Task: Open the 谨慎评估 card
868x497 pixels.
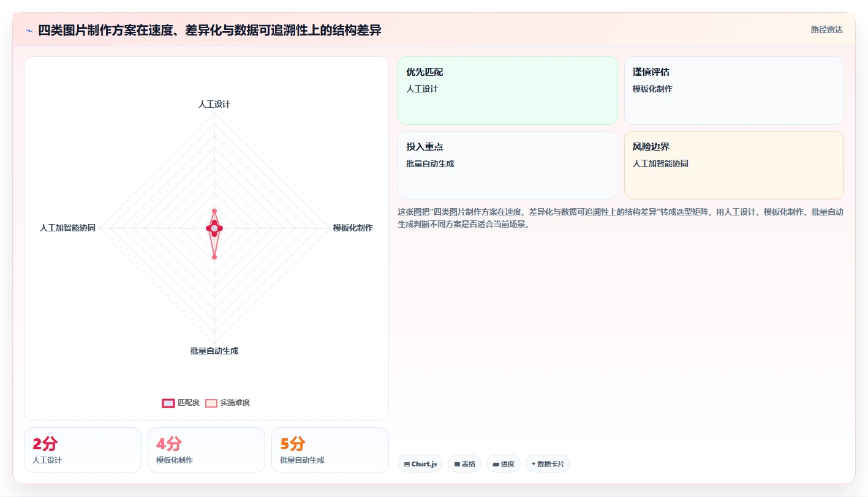Action: coord(734,91)
